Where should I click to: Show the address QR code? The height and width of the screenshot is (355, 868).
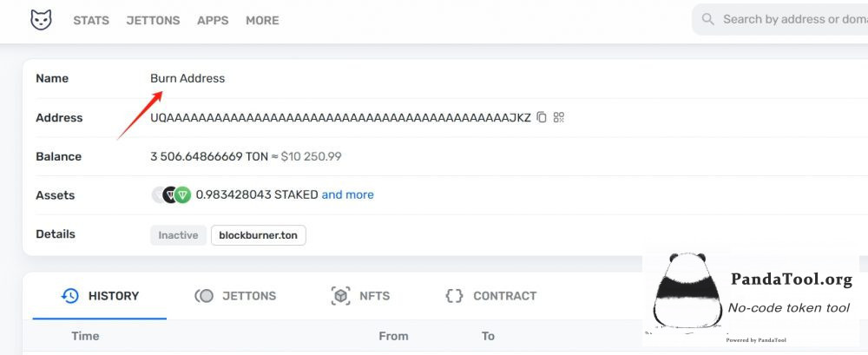(558, 117)
